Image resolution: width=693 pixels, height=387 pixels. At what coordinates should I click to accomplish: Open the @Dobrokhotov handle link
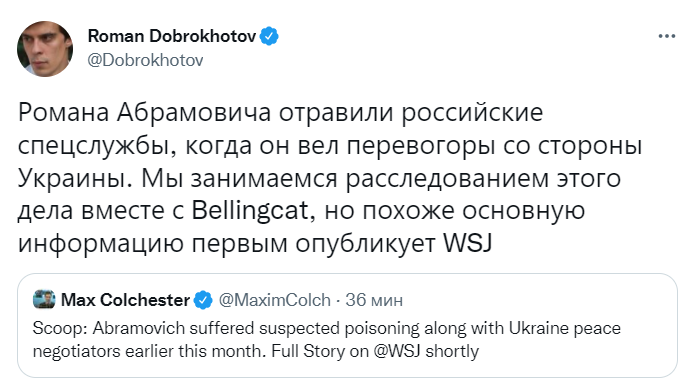click(145, 60)
